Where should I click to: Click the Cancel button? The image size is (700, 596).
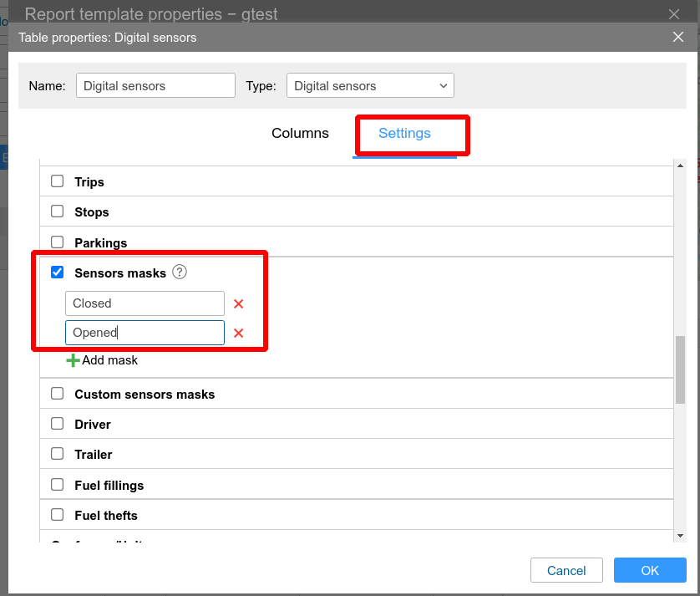(x=566, y=570)
